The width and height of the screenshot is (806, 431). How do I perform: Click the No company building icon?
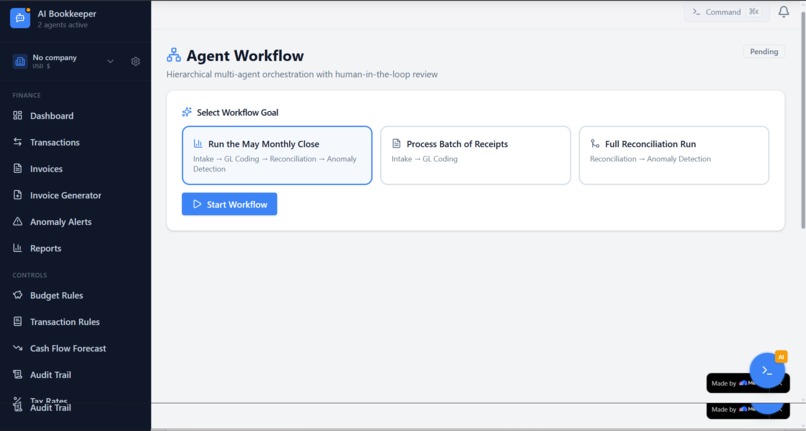coord(20,61)
